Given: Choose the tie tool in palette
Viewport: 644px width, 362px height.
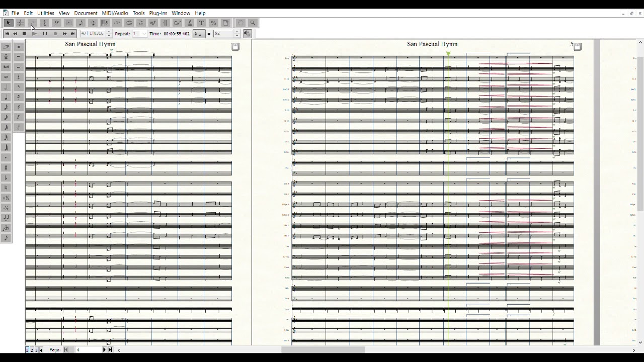Looking at the screenshot, I should pyautogui.click(x=6, y=218).
